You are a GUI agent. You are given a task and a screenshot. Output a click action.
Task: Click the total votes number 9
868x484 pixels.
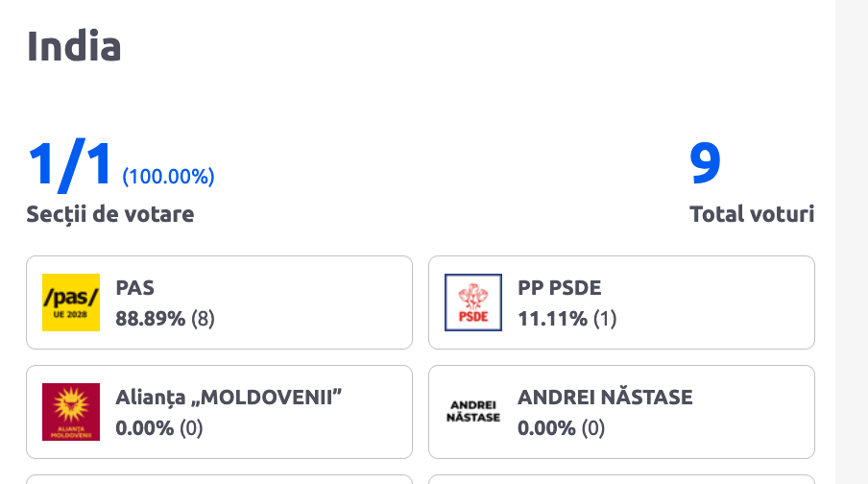705,164
